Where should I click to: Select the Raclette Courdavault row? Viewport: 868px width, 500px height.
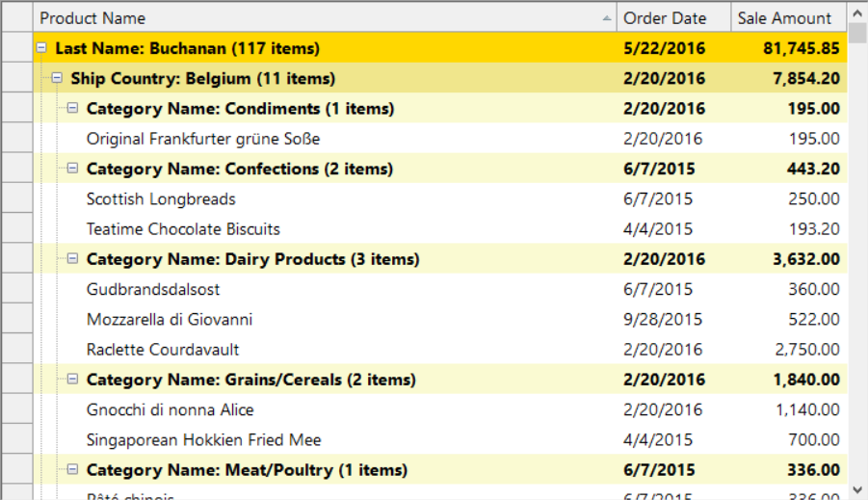pyautogui.click(x=440, y=350)
